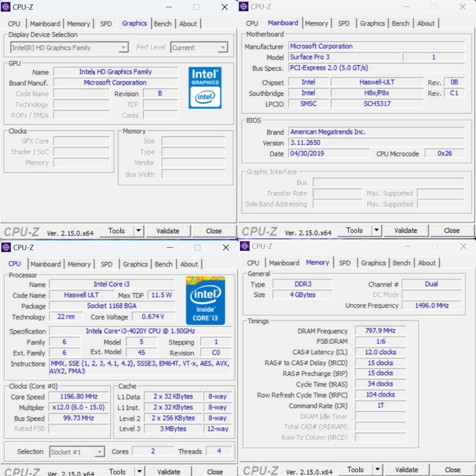The image size is (476, 476).
Task: Click the Specification i3-4020Y CPU @ 1.50GHz field
Action: 140,331
